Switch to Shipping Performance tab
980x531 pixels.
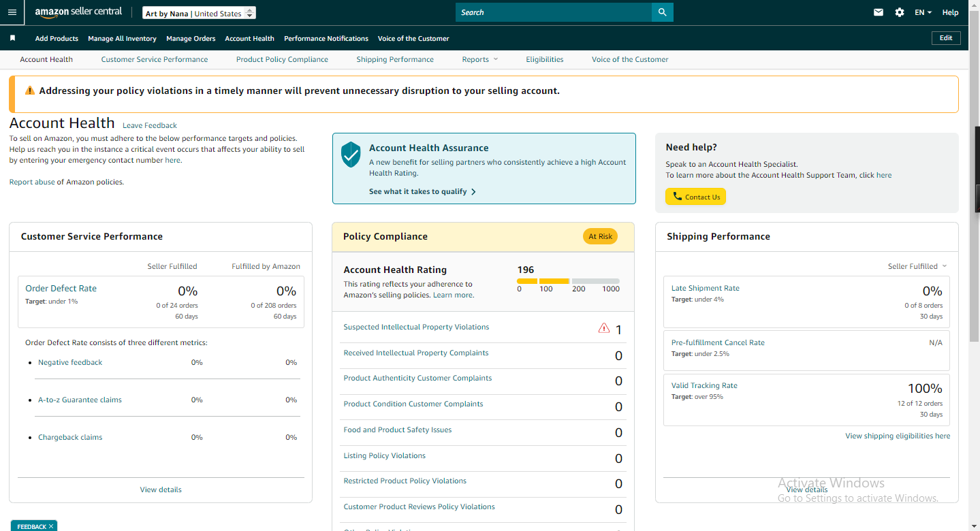tap(395, 59)
